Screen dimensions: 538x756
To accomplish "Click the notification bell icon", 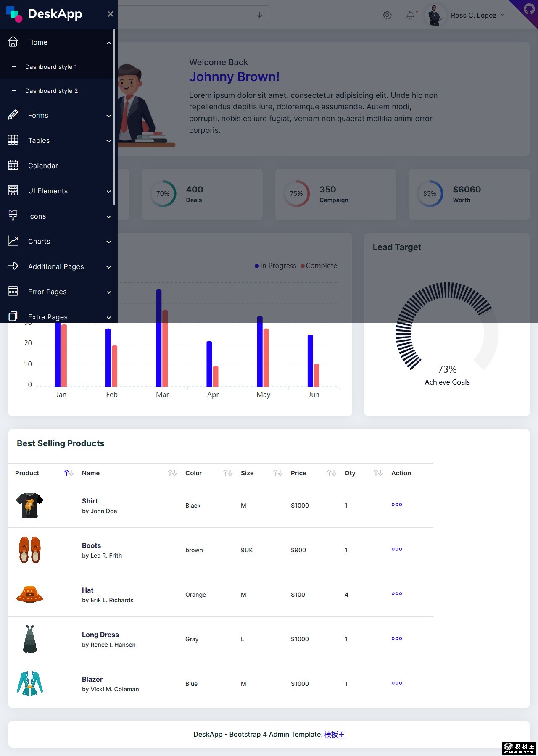I will coord(410,16).
